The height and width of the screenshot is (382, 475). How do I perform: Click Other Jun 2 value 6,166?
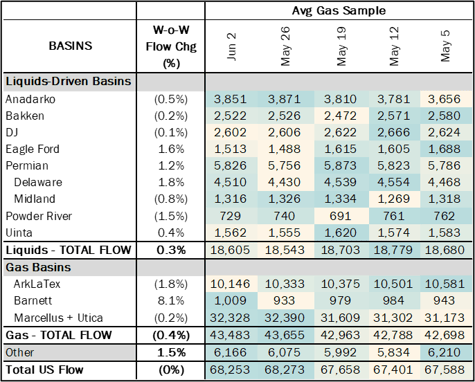click(x=230, y=353)
